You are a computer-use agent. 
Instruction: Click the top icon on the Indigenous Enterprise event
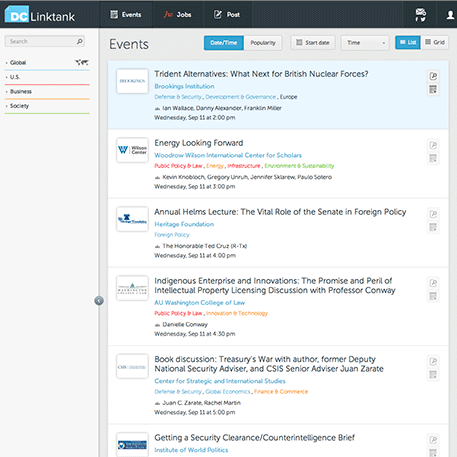point(433,283)
